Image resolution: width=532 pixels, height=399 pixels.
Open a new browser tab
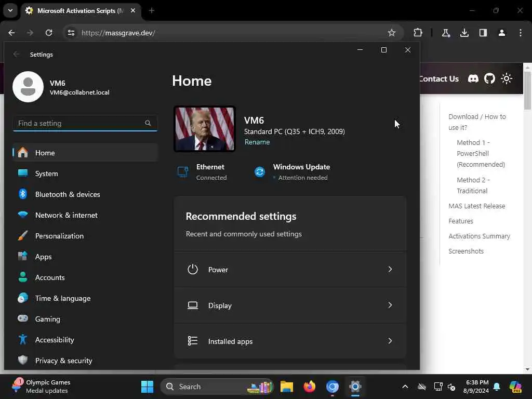coord(152,10)
